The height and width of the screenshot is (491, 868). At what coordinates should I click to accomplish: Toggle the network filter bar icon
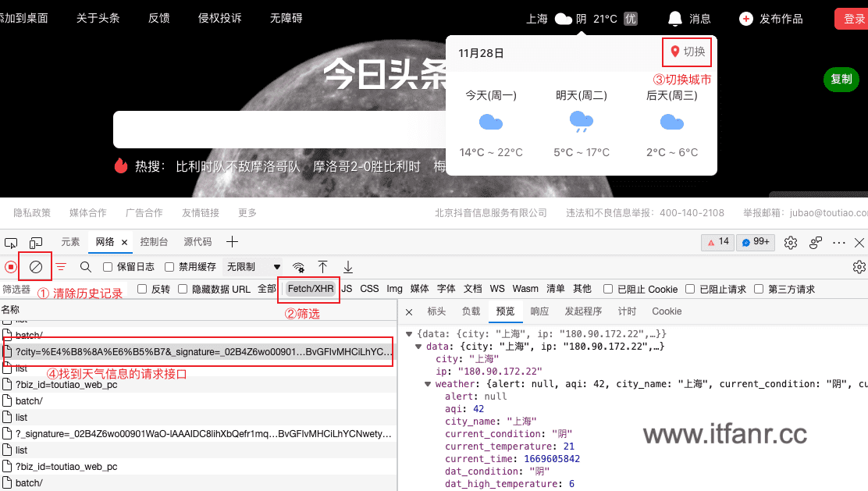61,268
